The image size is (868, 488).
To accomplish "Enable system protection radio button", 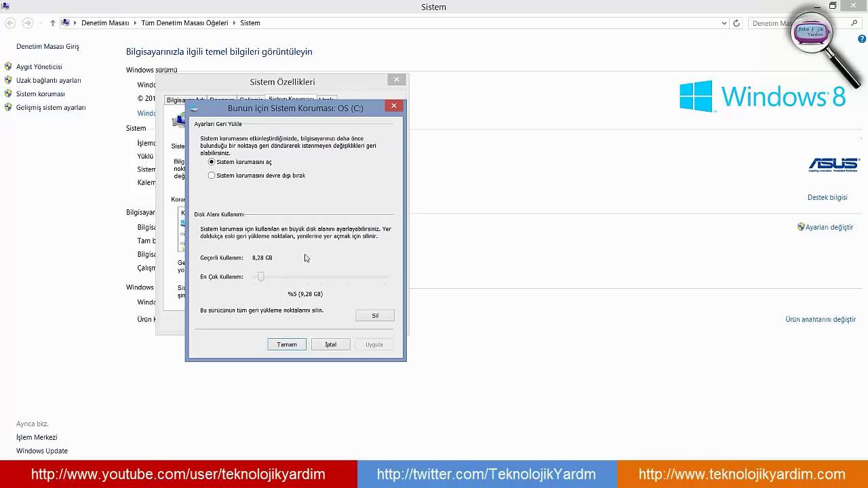I will [x=212, y=162].
